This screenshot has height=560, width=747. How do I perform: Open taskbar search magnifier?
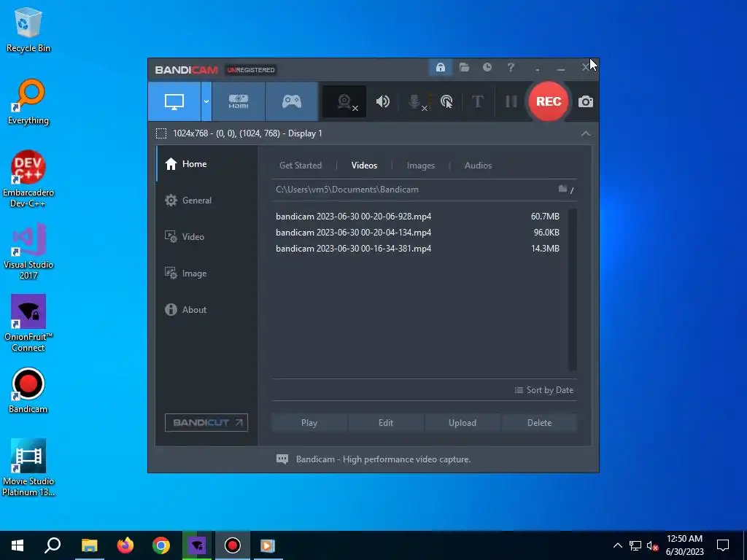pyautogui.click(x=53, y=545)
